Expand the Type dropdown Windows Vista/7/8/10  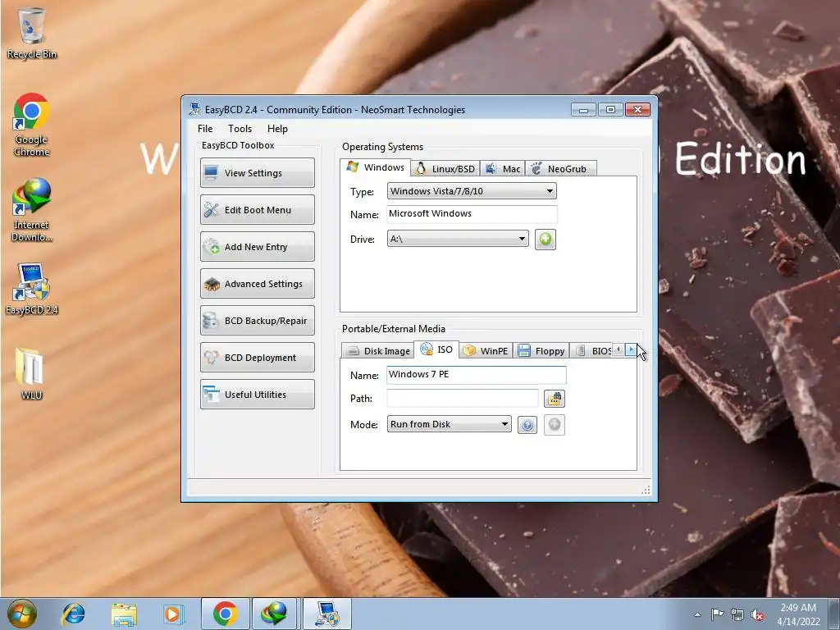[x=472, y=191]
